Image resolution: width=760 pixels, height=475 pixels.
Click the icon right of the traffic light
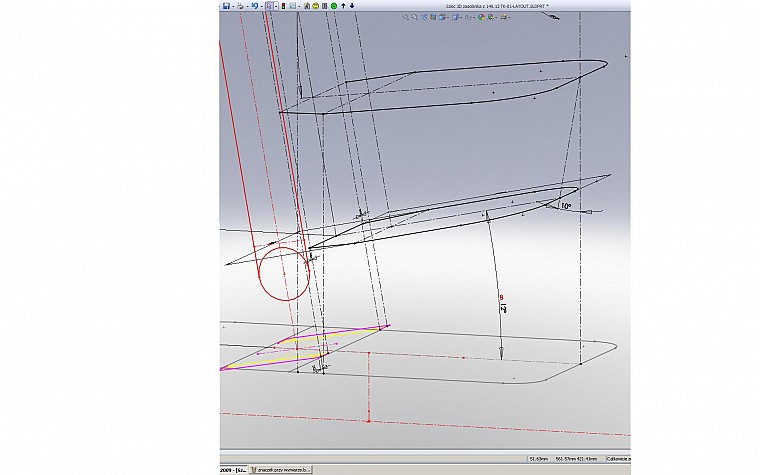[292, 6]
